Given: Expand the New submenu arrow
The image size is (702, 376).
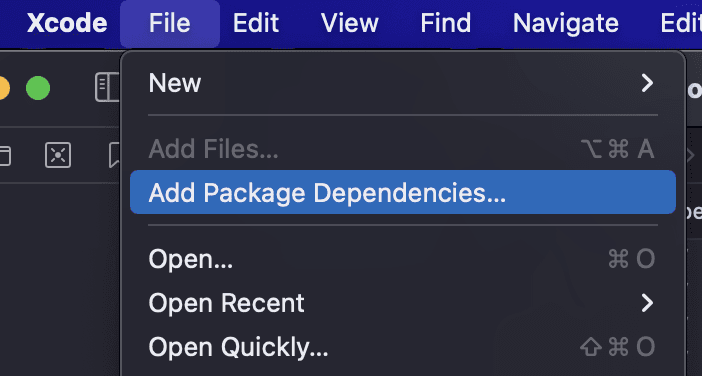Looking at the screenshot, I should tap(647, 83).
